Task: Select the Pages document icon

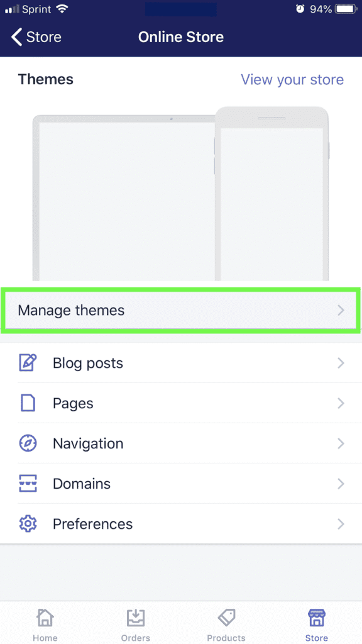Action: coord(28,403)
